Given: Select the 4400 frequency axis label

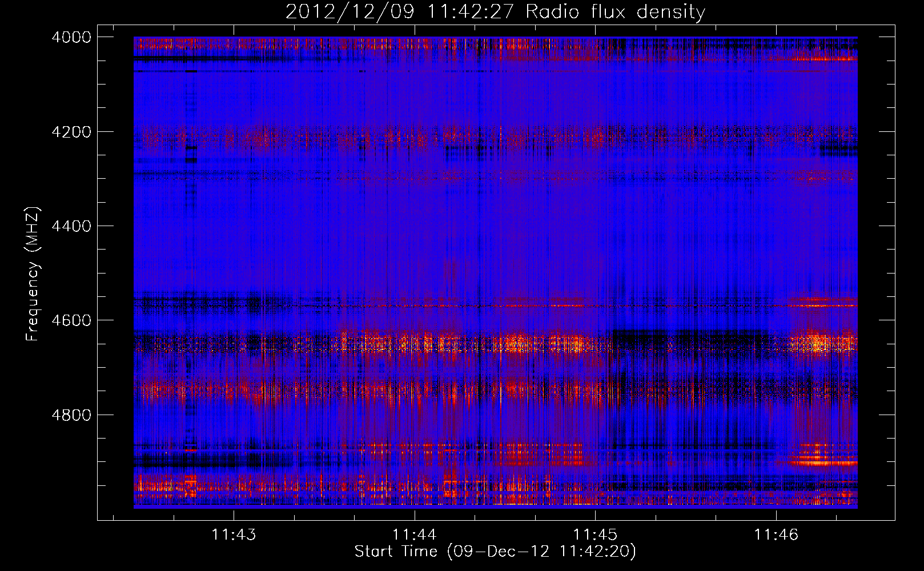Looking at the screenshot, I should 71,226.
